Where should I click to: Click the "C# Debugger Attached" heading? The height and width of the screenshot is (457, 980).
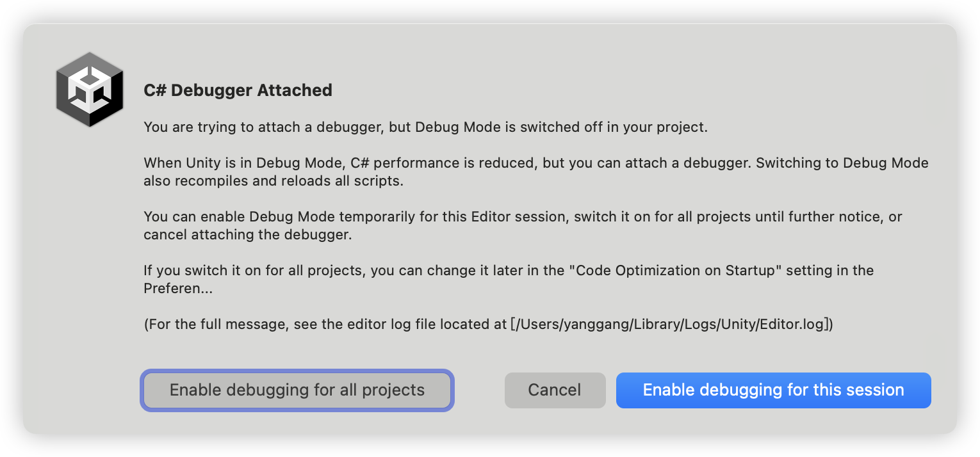[238, 90]
